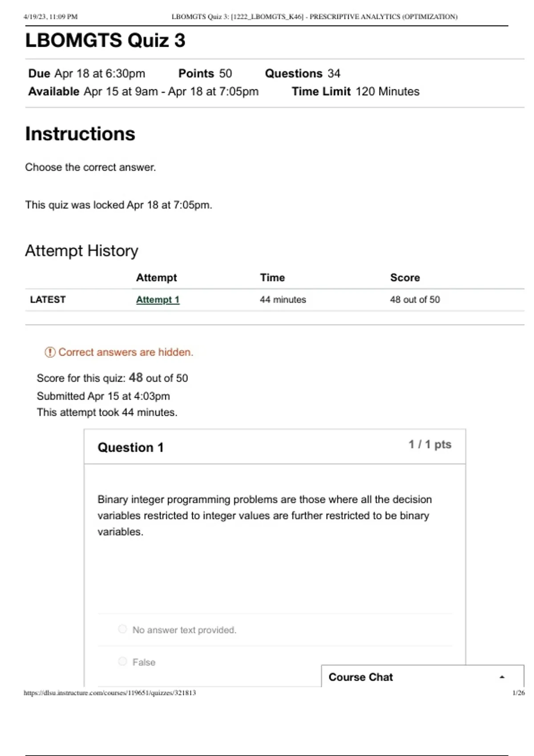Click the Attempt History heading
Viewport: 534px width, 756px height.
click(81, 251)
